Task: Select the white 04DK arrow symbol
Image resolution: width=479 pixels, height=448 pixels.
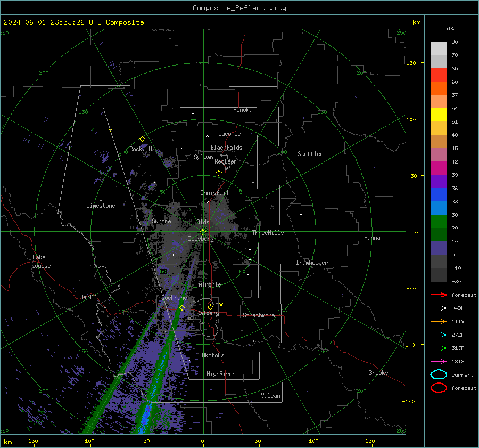Action: click(439, 308)
